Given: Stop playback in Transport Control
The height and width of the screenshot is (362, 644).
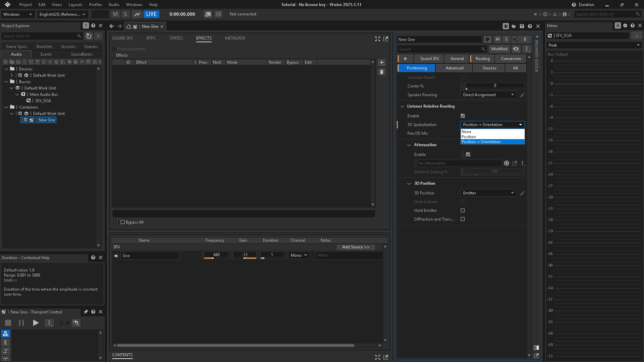Looking at the screenshot, I should point(8,323).
